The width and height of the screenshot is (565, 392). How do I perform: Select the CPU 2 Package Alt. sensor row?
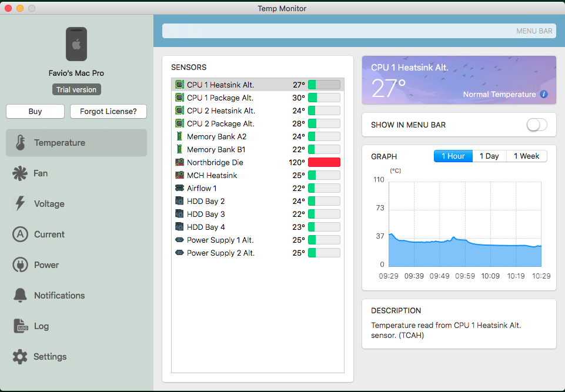(x=258, y=123)
